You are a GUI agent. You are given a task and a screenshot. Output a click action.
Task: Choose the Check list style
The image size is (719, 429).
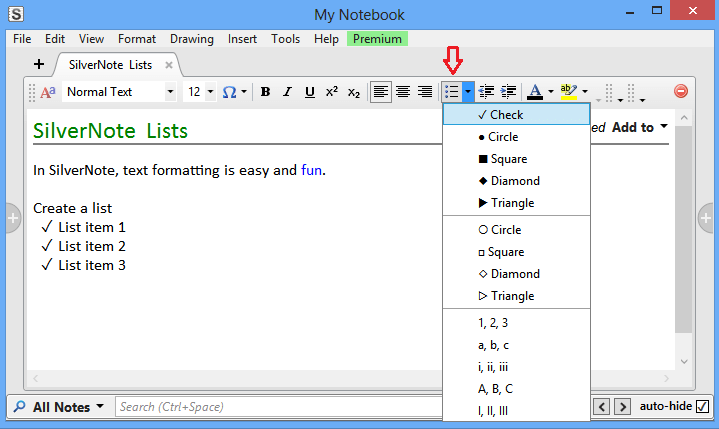(x=516, y=115)
